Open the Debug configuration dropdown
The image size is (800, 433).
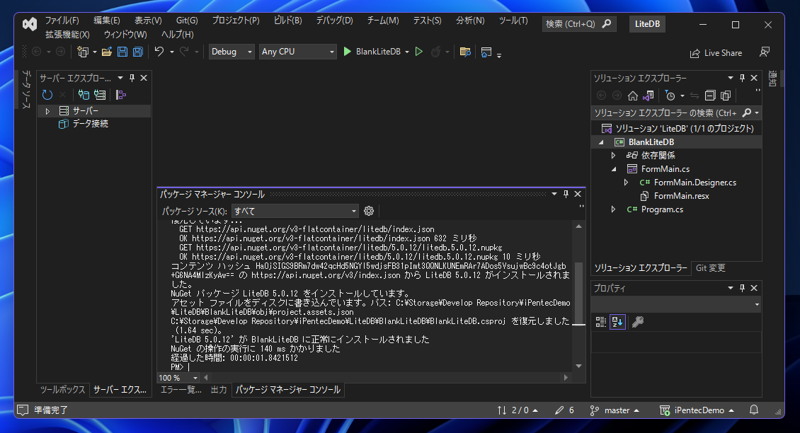pyautogui.click(x=231, y=52)
